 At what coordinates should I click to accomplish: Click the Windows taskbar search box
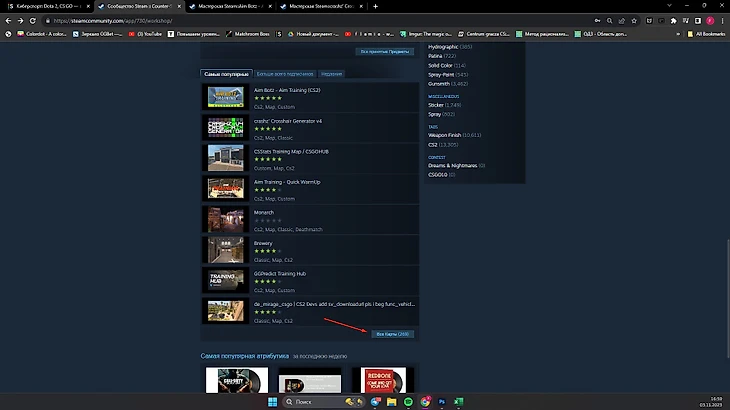(317, 401)
